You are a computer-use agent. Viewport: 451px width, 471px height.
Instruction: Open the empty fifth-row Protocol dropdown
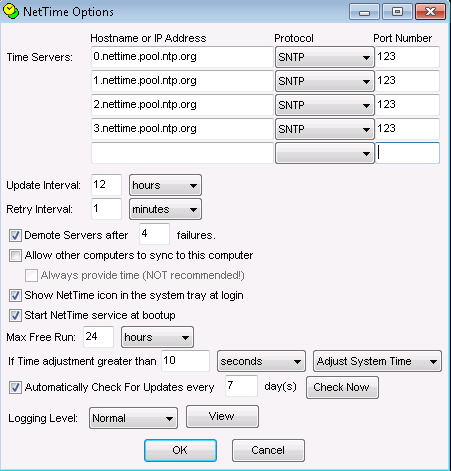coord(324,153)
